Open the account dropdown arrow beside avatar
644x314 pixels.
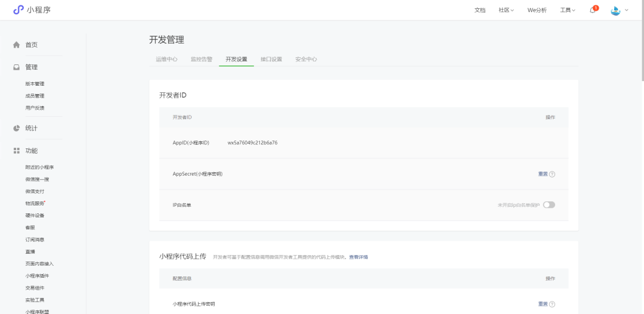(x=627, y=10)
